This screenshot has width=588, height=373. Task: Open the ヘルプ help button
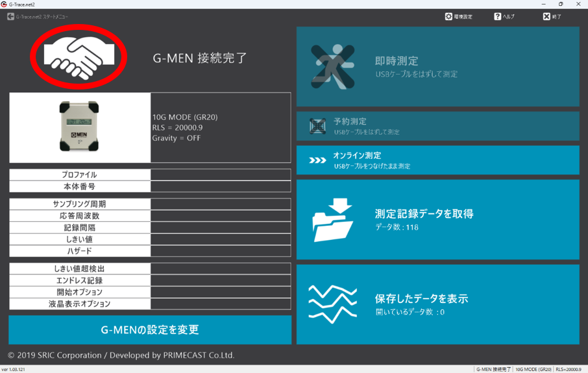pos(504,16)
